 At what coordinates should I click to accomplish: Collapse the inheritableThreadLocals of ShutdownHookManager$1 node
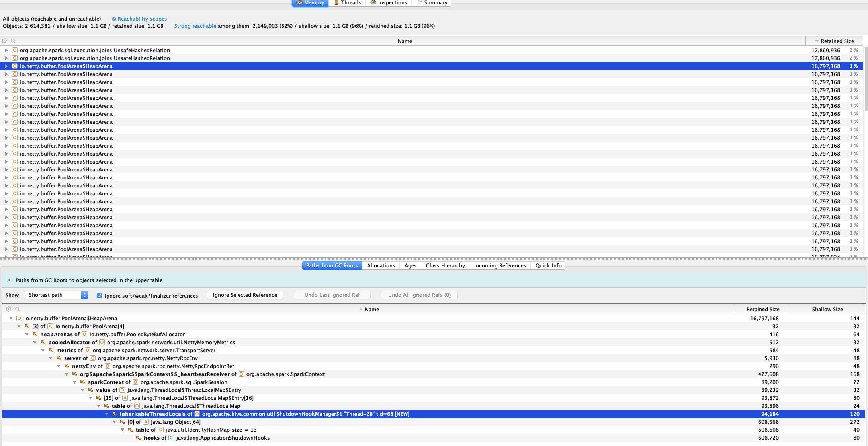tap(106, 414)
